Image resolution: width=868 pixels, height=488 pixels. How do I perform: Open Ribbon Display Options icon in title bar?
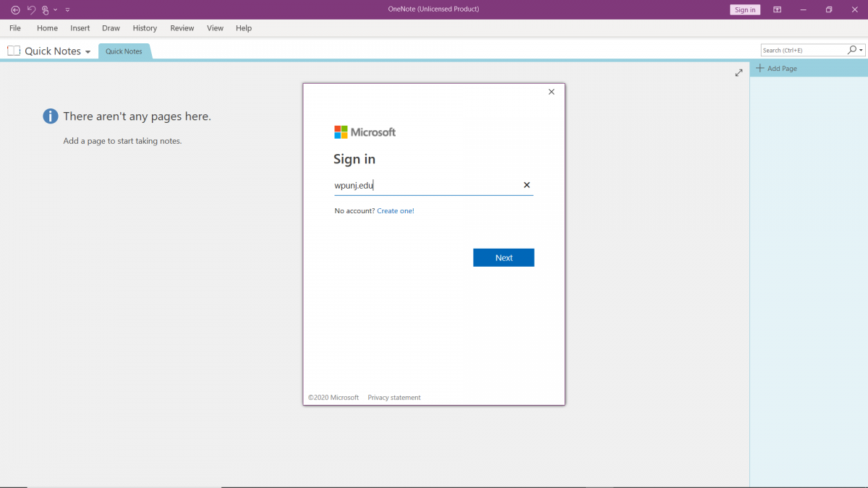pyautogui.click(x=777, y=9)
